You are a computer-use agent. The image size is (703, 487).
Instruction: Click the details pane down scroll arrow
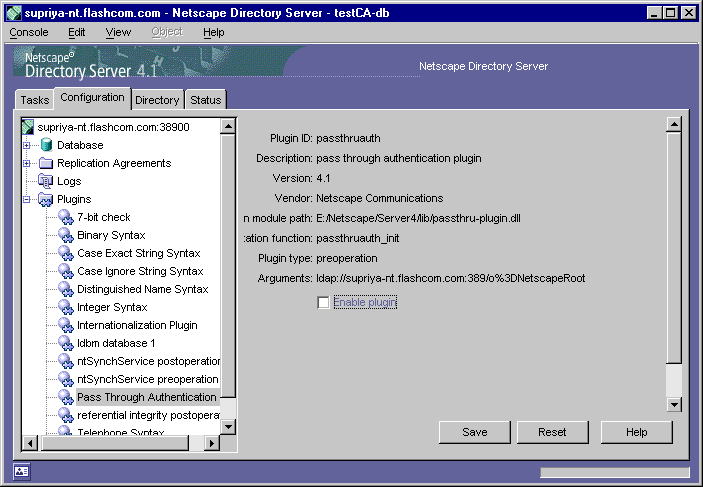[674, 404]
